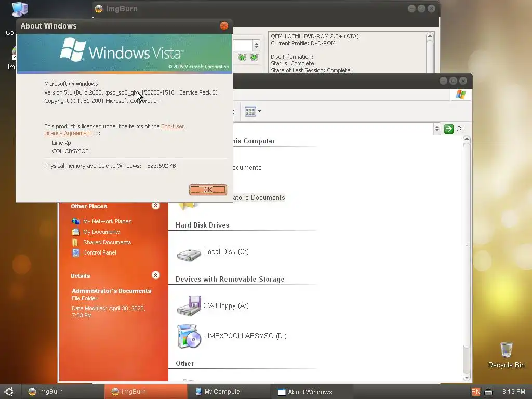Click the ImgBurn title bar icon
Screen dimensions: 532x399
pos(99,9)
